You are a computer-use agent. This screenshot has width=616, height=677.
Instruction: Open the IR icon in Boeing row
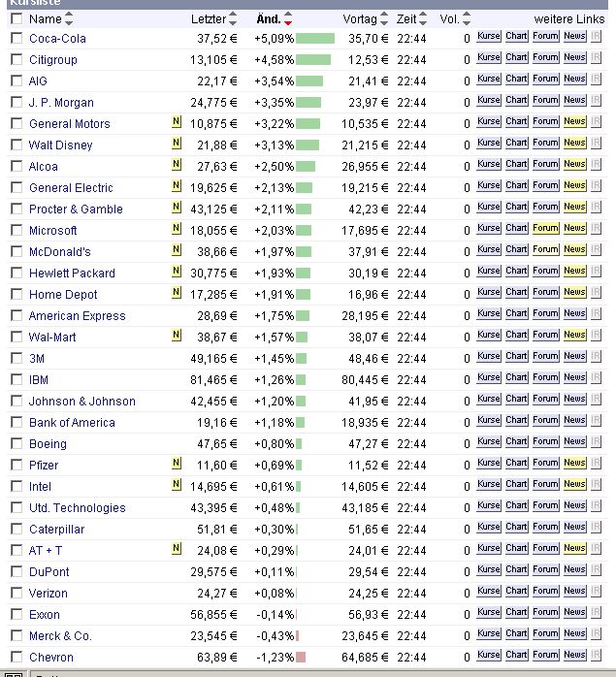click(596, 441)
